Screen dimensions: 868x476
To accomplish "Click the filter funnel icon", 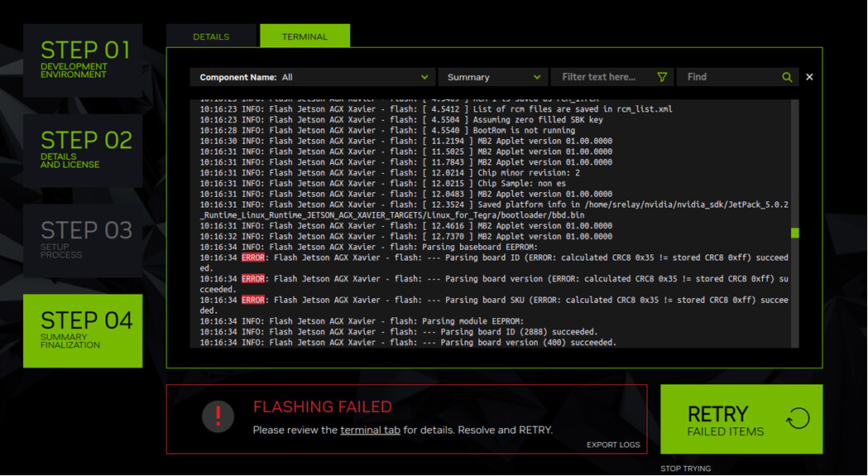I will point(661,77).
